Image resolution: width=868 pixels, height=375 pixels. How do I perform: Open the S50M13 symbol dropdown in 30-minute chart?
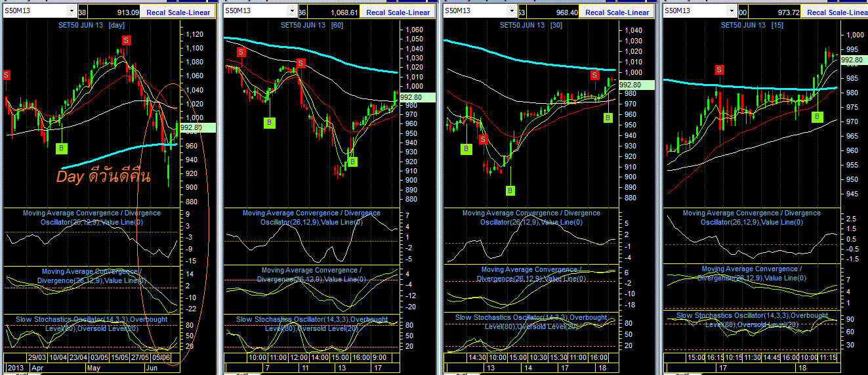pyautogui.click(x=512, y=11)
